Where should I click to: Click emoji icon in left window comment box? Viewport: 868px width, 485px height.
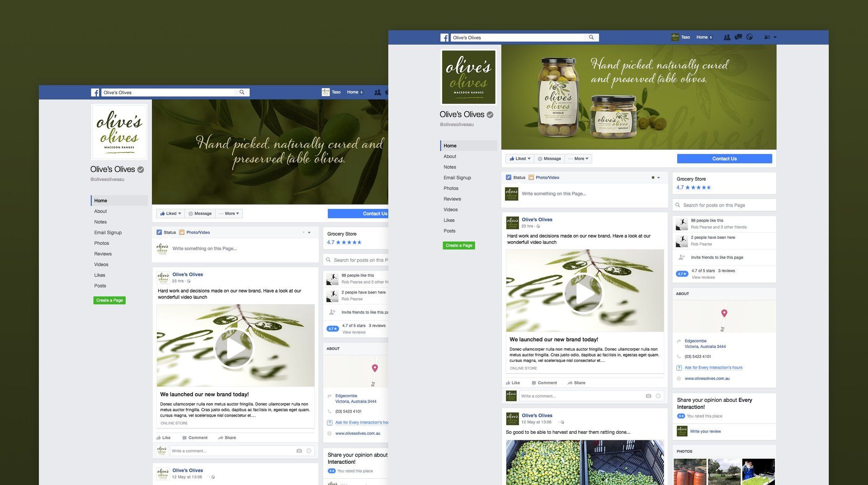309,451
